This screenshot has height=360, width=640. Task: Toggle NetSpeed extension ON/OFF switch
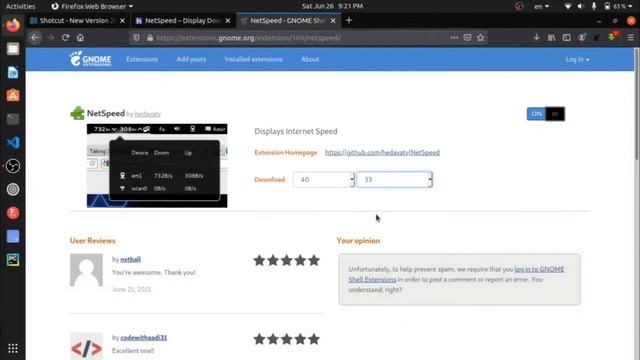546,114
